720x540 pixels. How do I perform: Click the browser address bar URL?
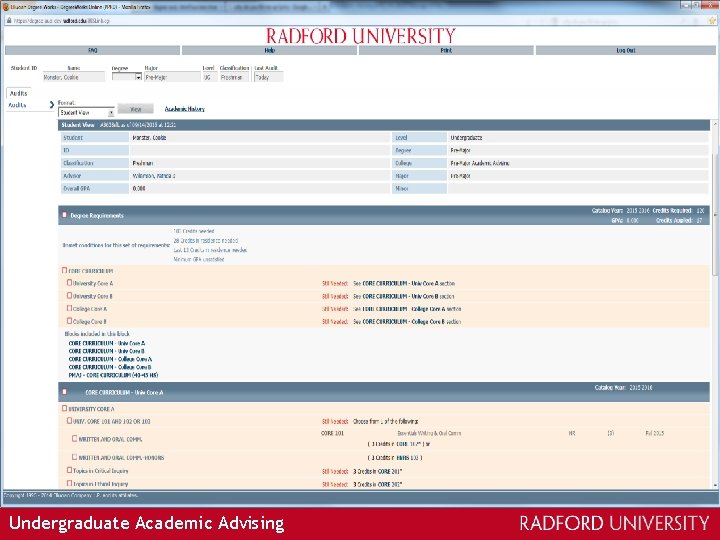(x=61, y=21)
